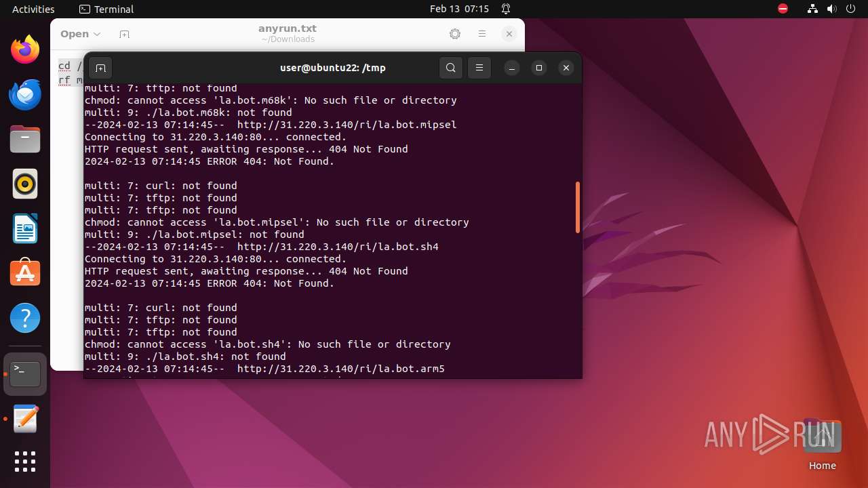
Task: Open text editor settings gear menu
Action: 455,34
